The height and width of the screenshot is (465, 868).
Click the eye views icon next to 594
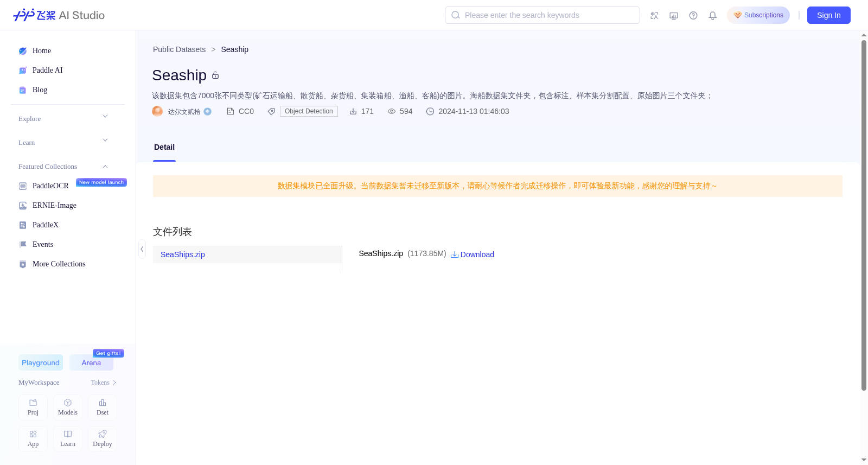coord(392,111)
